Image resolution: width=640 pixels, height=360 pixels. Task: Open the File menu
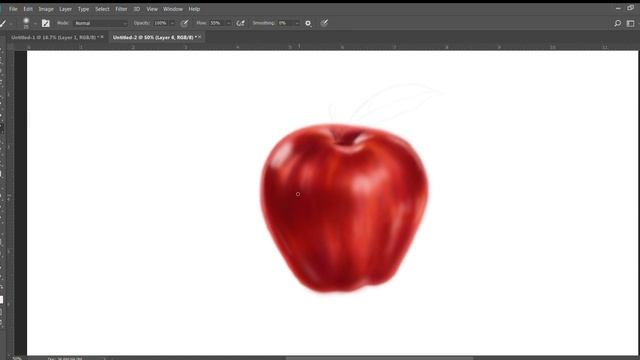(x=13, y=9)
